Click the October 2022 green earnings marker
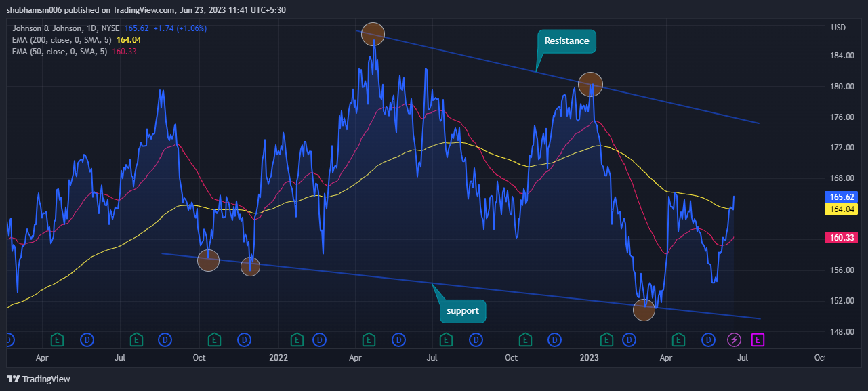The height and width of the screenshot is (391, 868). coord(525,339)
